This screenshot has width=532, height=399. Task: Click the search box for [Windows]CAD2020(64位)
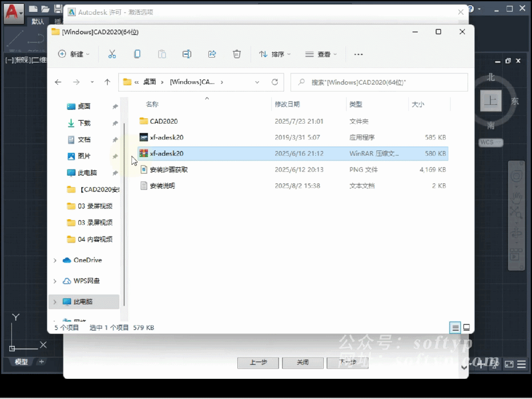click(x=379, y=82)
